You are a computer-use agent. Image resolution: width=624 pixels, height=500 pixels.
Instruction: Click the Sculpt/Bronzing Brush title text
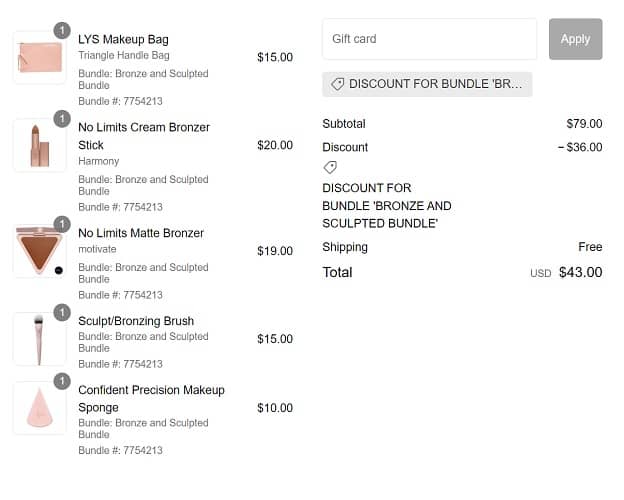click(x=136, y=321)
